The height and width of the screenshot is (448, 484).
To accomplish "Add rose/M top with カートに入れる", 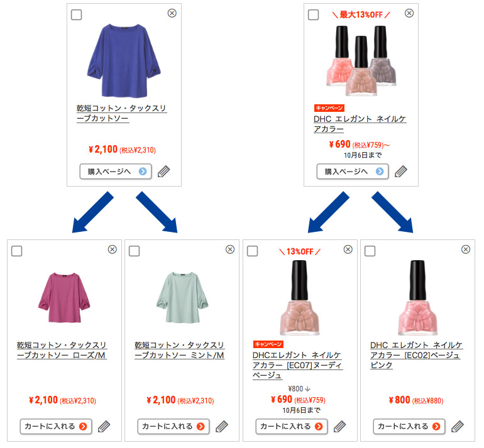I will pos(56,427).
